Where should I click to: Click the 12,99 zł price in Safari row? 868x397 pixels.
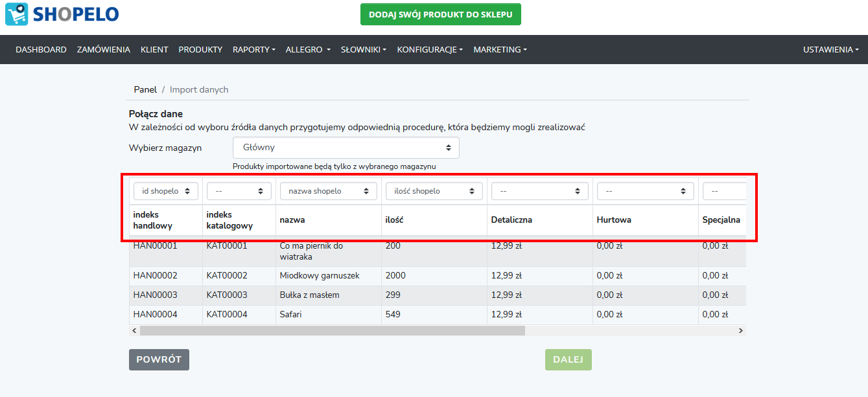(506, 315)
